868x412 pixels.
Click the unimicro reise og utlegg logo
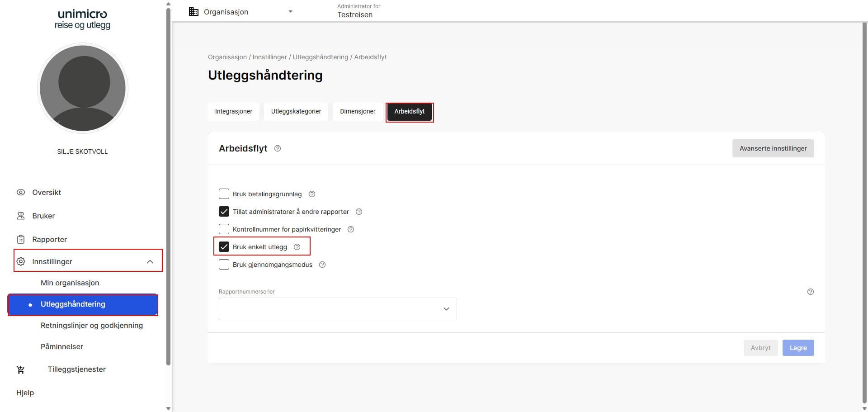(83, 19)
